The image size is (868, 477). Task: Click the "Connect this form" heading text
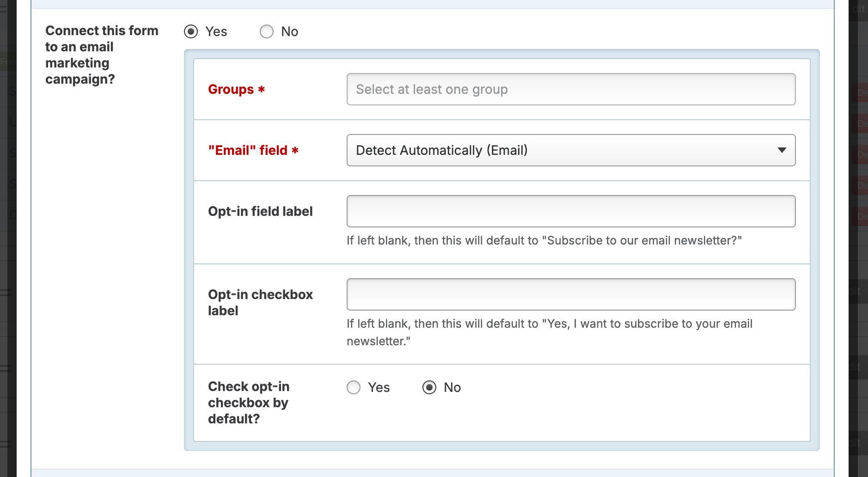coord(102,31)
